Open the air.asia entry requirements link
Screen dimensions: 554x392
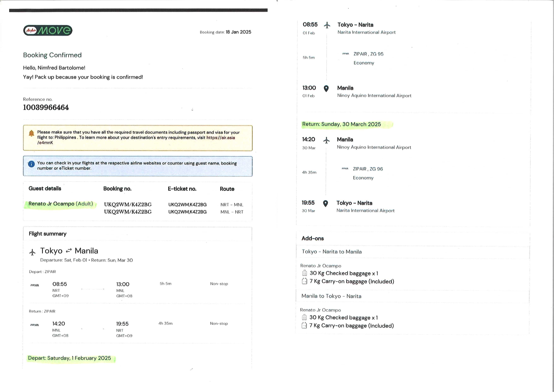221,138
